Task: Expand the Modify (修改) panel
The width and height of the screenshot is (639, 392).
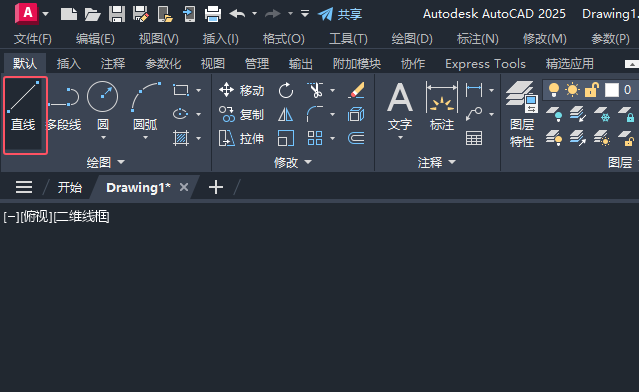Action: tap(293, 162)
